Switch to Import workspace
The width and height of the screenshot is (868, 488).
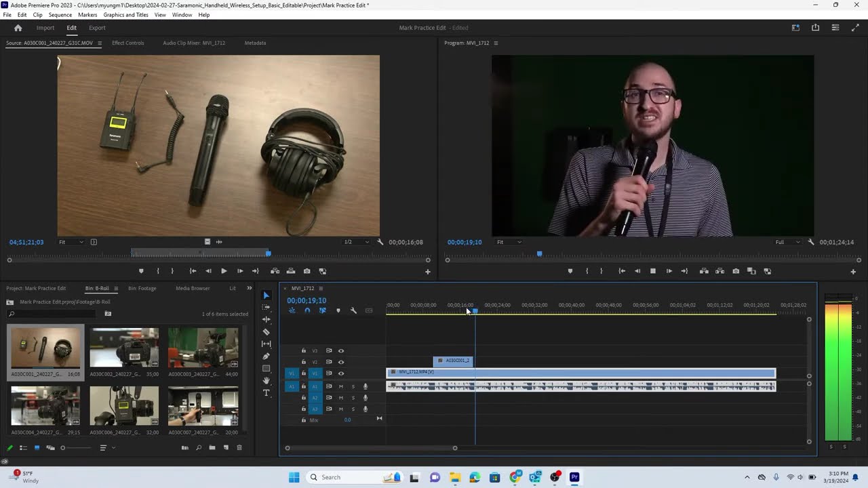point(45,28)
